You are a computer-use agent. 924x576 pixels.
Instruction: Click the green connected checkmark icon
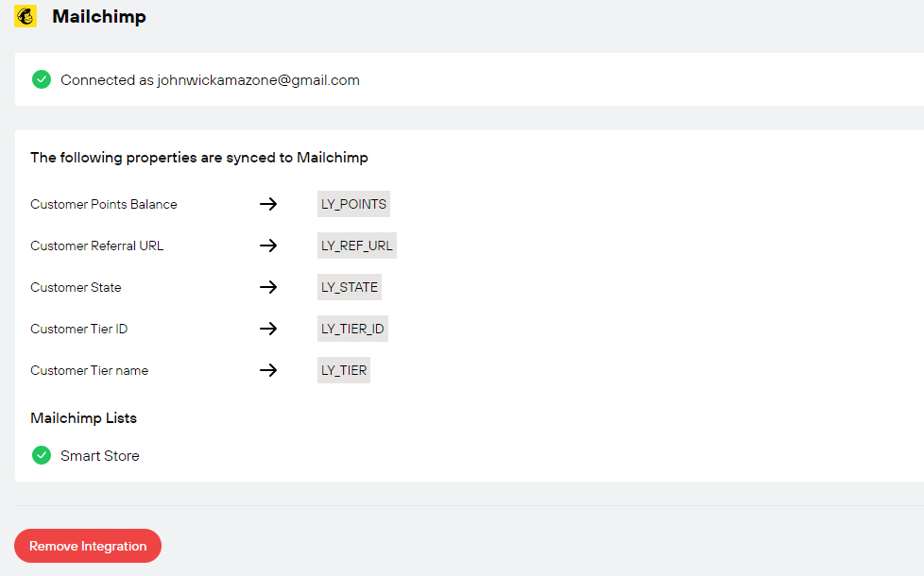(42, 79)
